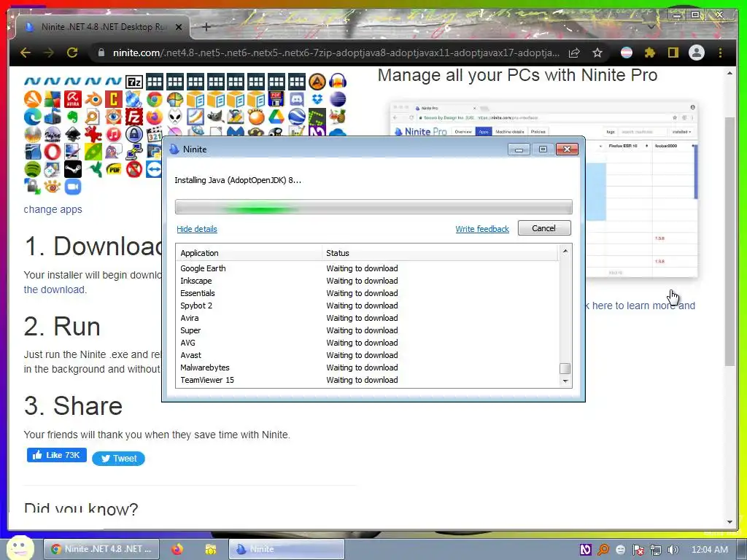The height and width of the screenshot is (560, 747).
Task: Click the installer progress bar
Action: [373, 207]
